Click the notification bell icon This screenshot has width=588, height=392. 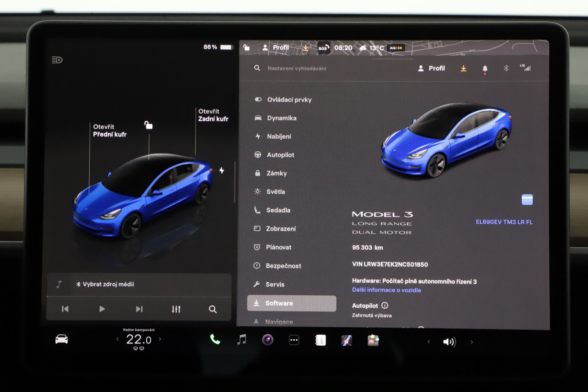coord(485,68)
